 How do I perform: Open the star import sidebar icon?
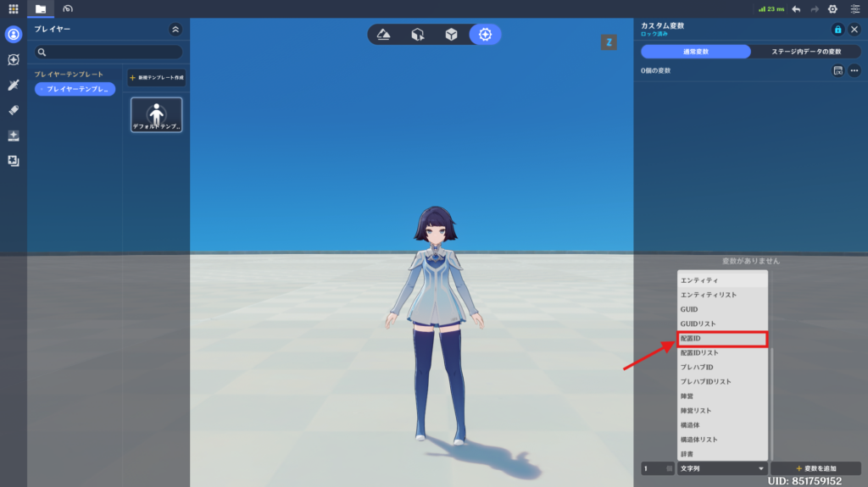point(14,136)
